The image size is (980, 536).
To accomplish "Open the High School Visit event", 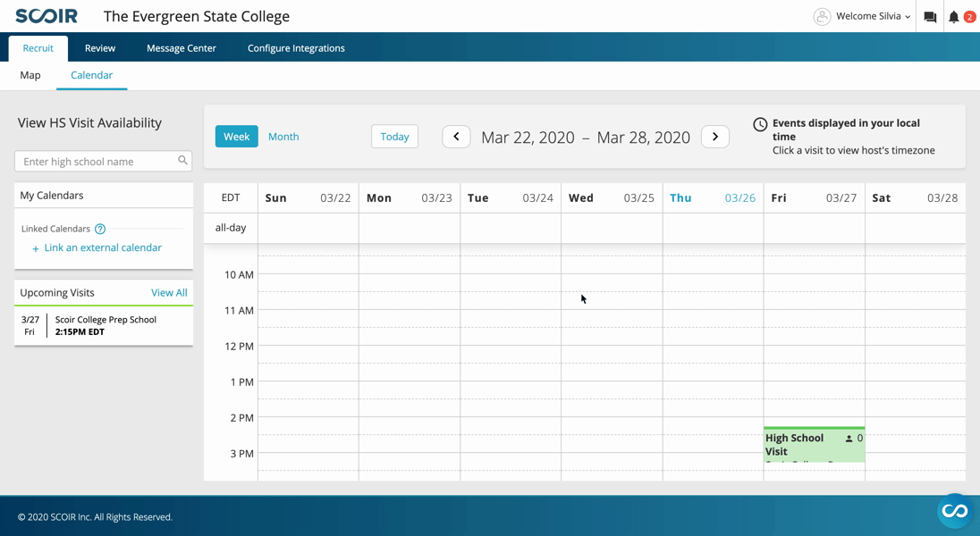I will point(815,445).
